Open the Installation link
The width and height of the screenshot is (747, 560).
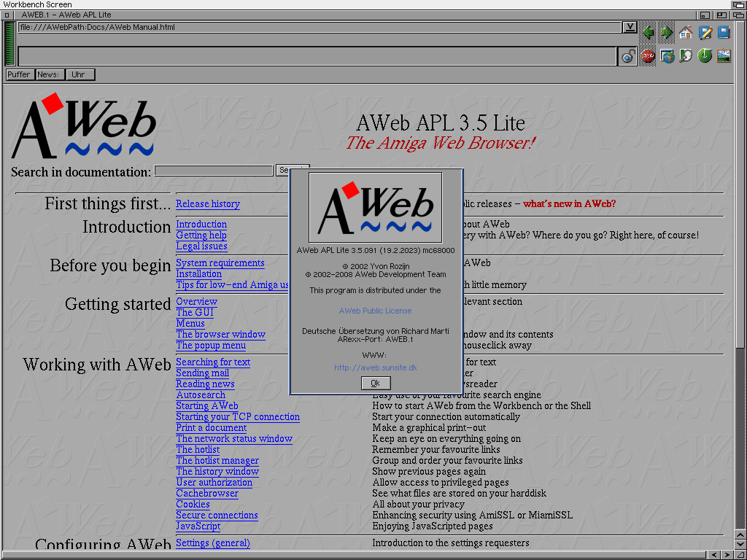[198, 274]
